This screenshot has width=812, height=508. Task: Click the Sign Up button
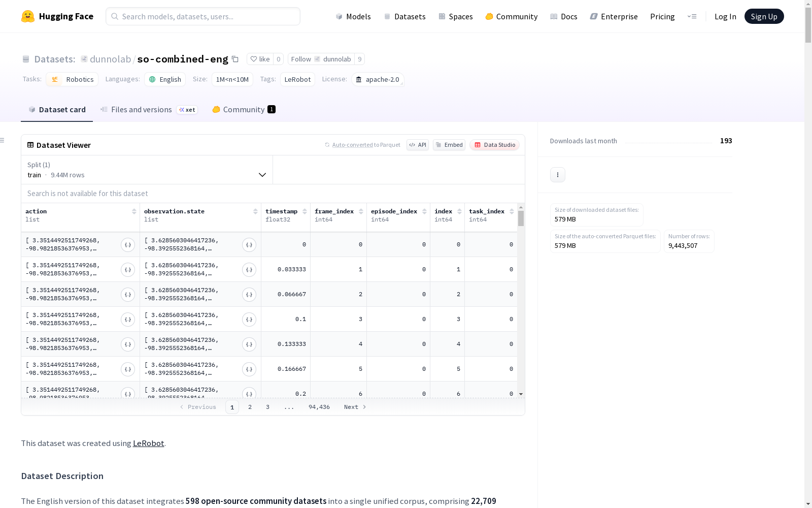coord(764,16)
